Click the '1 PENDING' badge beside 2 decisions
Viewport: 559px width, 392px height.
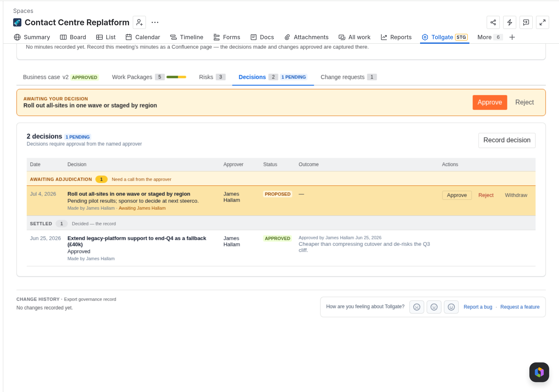[x=78, y=137]
